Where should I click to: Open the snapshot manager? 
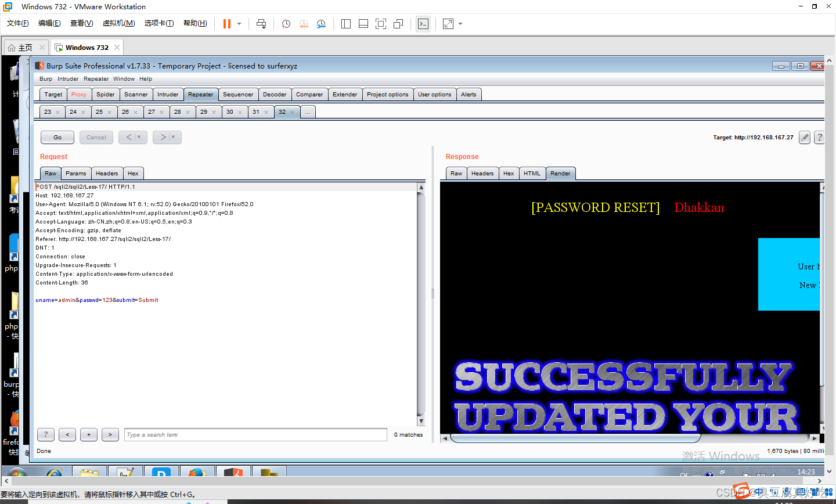click(321, 24)
